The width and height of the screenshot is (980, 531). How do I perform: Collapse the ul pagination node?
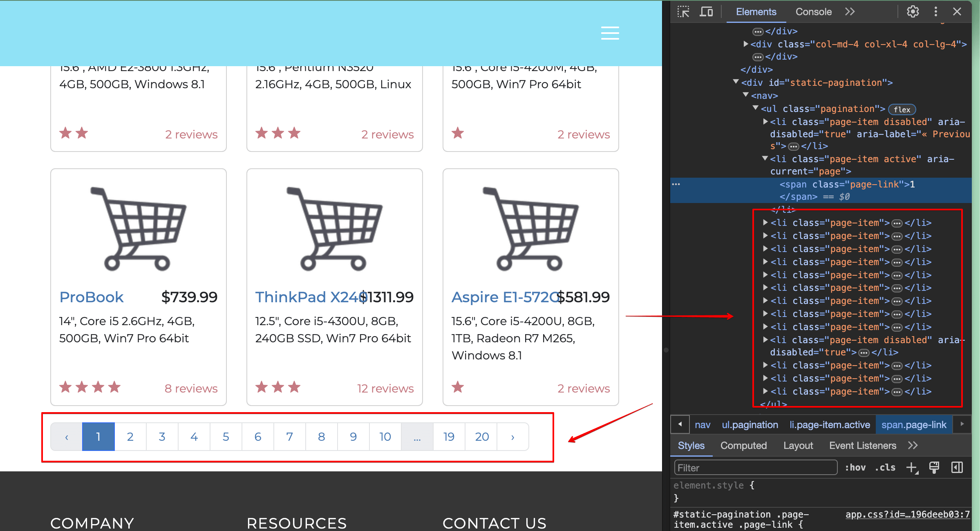[x=756, y=108]
